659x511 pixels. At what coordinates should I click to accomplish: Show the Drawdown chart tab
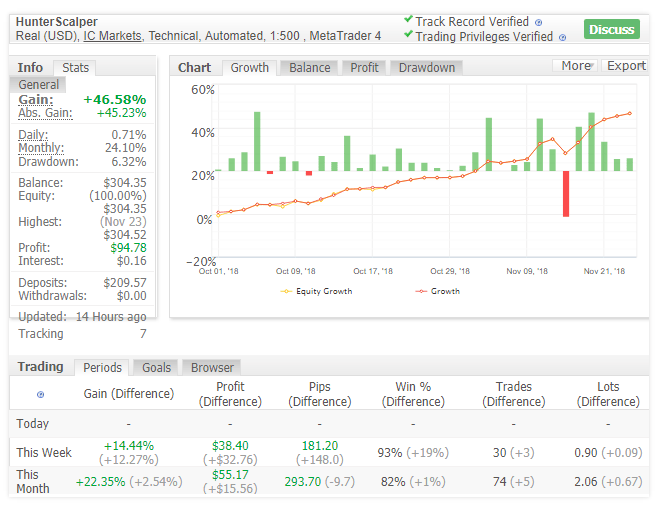coord(426,68)
